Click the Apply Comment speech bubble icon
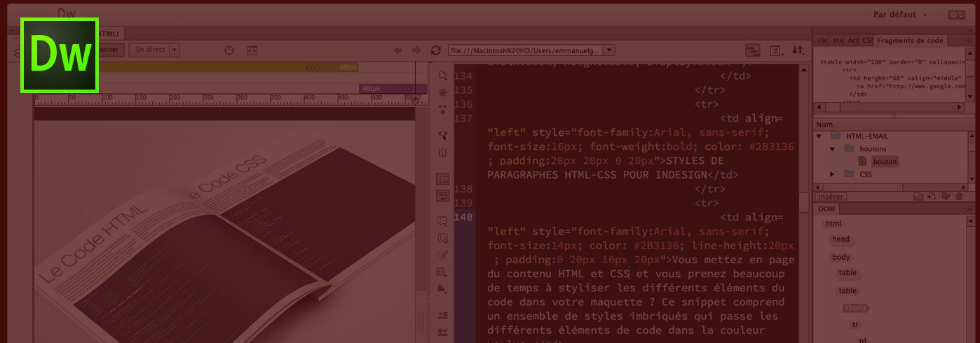The height and width of the screenshot is (343, 980). (x=442, y=221)
